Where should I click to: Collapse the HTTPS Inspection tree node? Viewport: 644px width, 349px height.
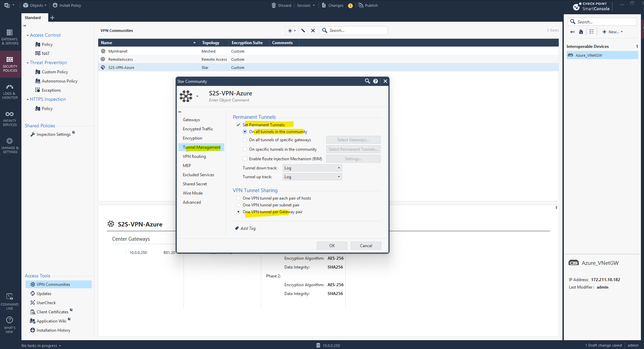click(x=28, y=99)
